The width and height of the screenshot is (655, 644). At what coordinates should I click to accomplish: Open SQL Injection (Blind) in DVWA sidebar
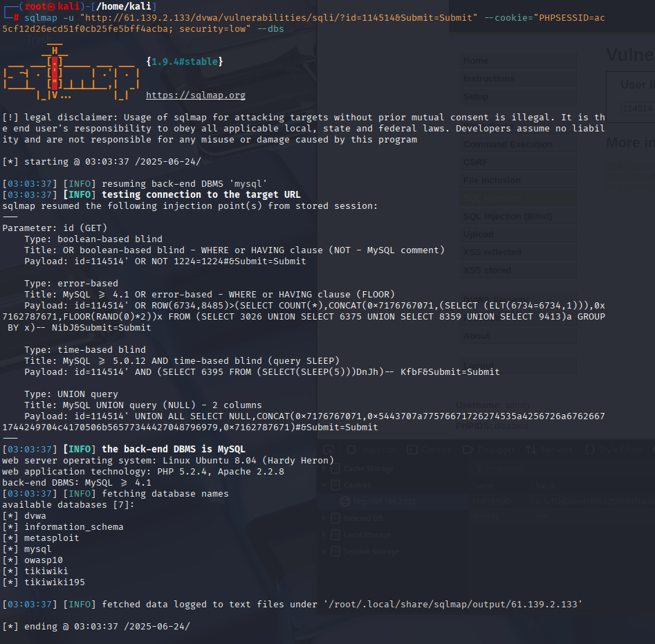click(x=518, y=216)
